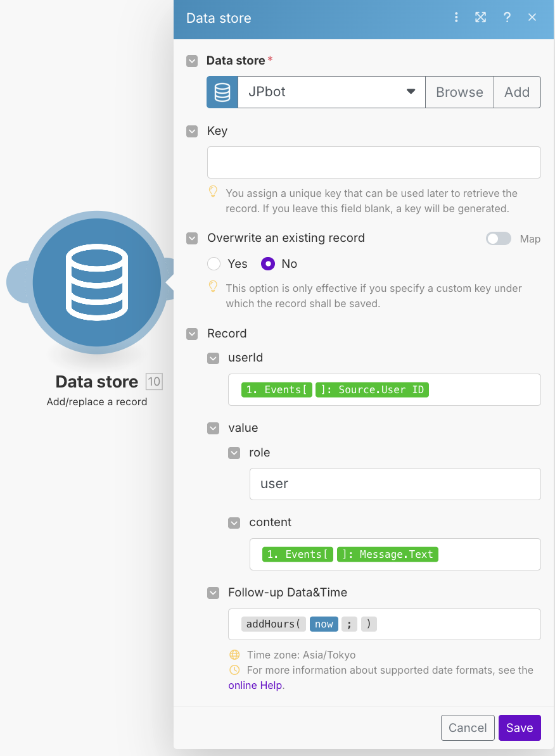Click the blue 'now' variable pill
Image resolution: width=555 pixels, height=756 pixels.
coord(324,624)
